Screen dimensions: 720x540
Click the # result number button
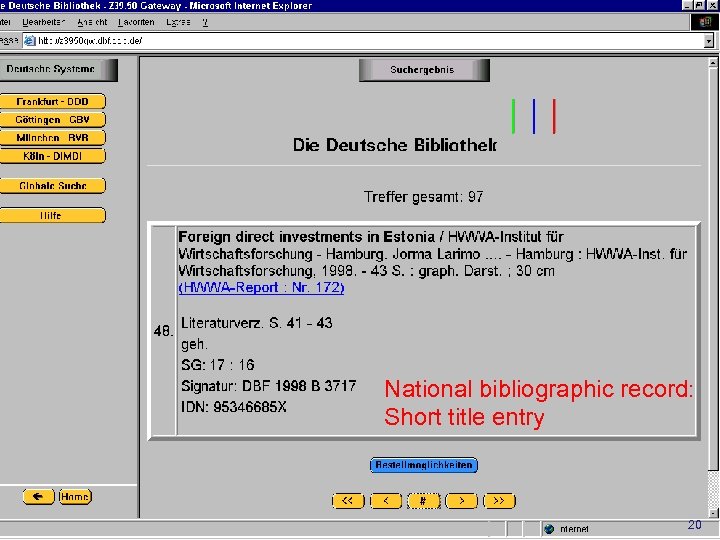(423, 501)
